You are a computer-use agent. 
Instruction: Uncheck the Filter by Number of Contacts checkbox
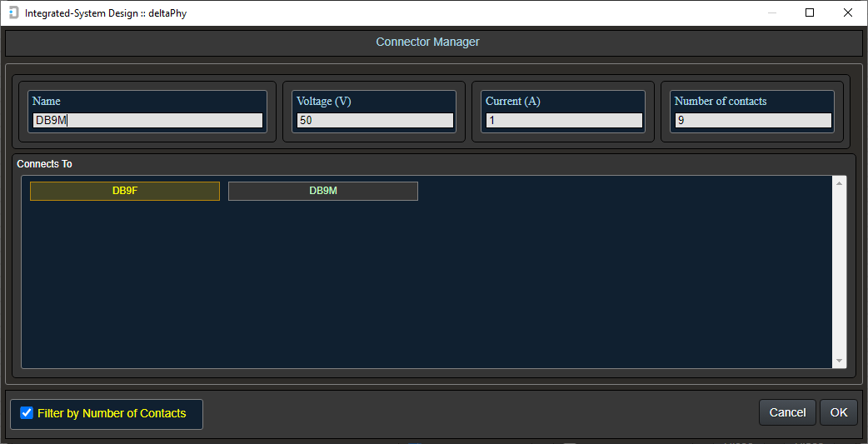tap(27, 413)
